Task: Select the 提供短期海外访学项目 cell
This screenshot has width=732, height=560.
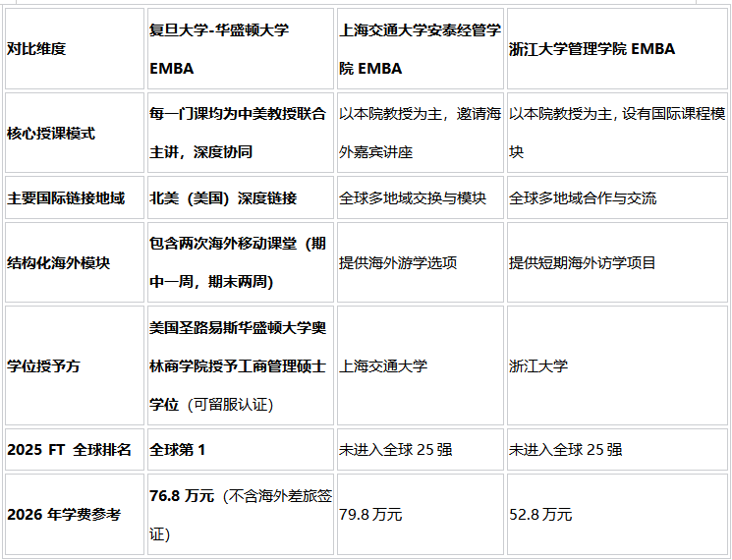Action: [x=583, y=262]
